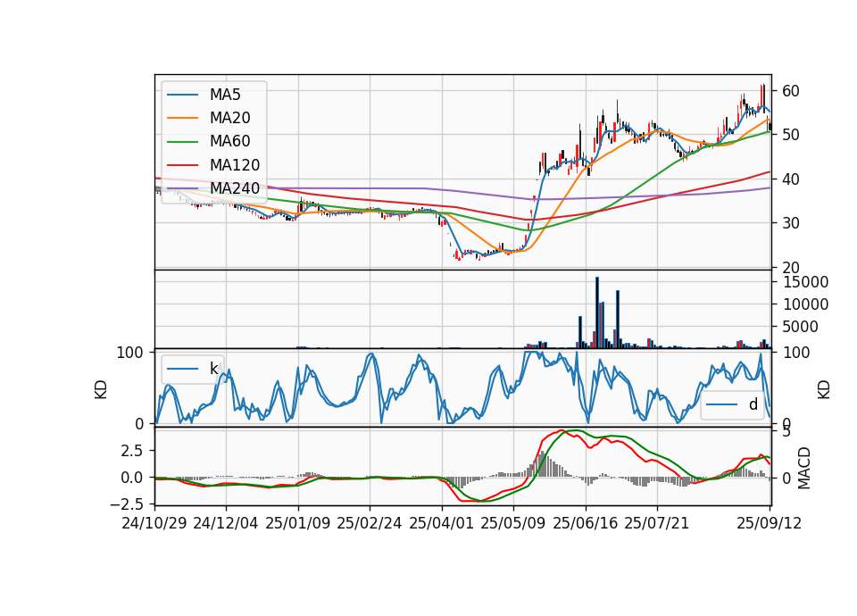
Task: Click the MA240 legend label
Action: [235, 188]
